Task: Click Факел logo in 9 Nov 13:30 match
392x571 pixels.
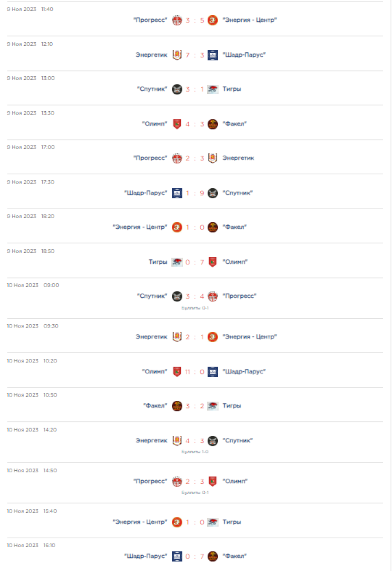Action: point(213,124)
